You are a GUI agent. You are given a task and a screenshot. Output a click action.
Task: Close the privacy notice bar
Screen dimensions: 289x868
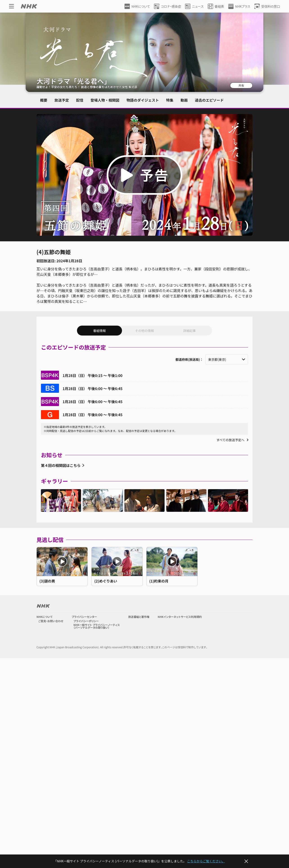coord(246,861)
